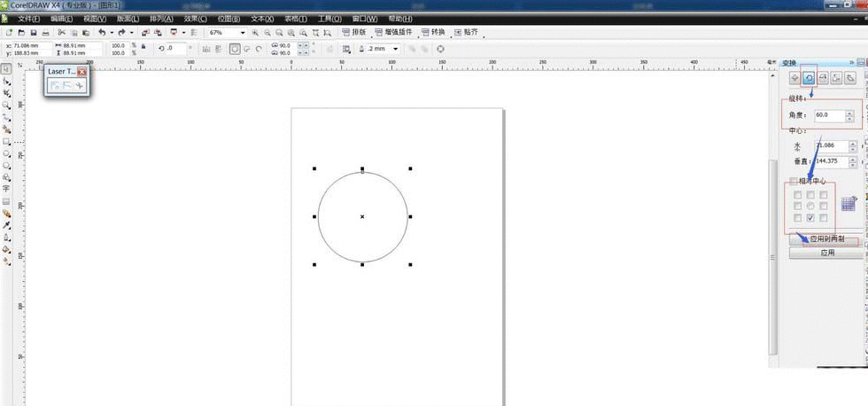Viewport: 868px width, 406px height.
Task: Click the Undo arrow in toolbar
Action: 103,33
